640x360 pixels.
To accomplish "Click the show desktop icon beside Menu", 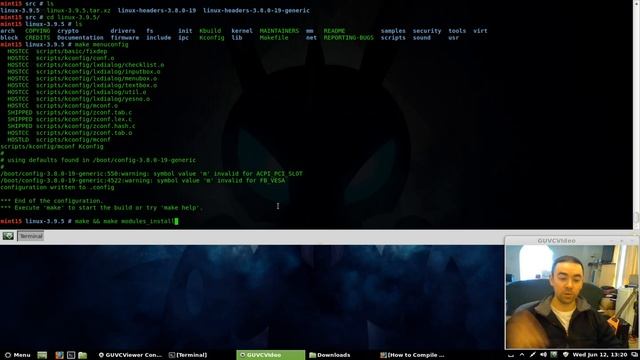I will [x=42, y=355].
